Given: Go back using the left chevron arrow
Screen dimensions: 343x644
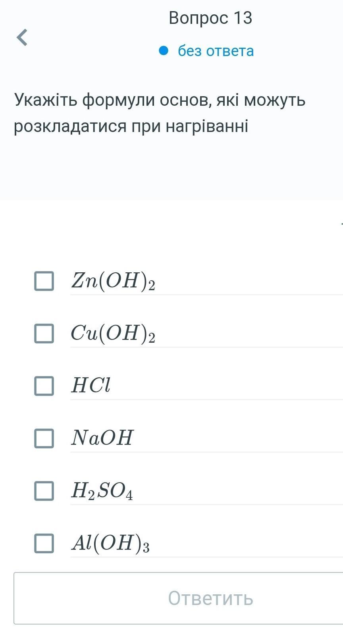Looking at the screenshot, I should (22, 37).
